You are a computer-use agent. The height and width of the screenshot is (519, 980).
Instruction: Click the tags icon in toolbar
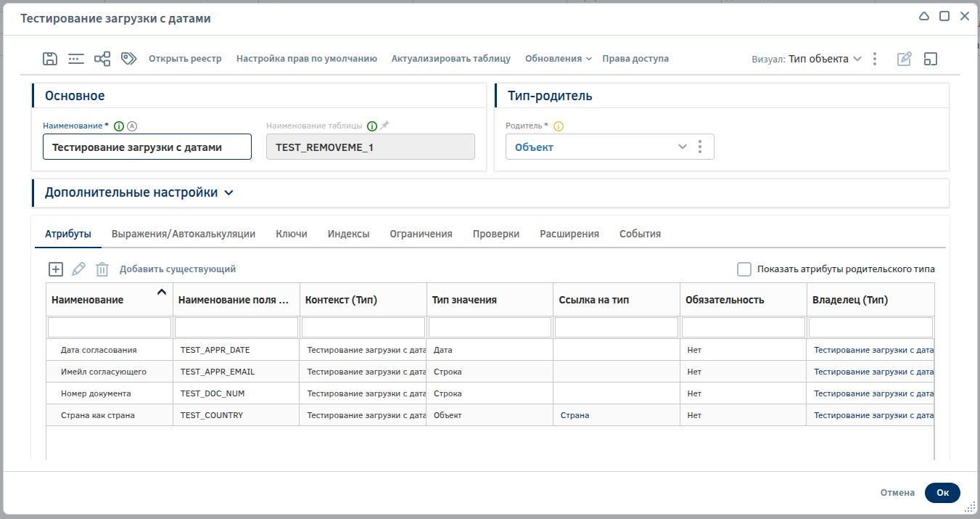point(129,59)
